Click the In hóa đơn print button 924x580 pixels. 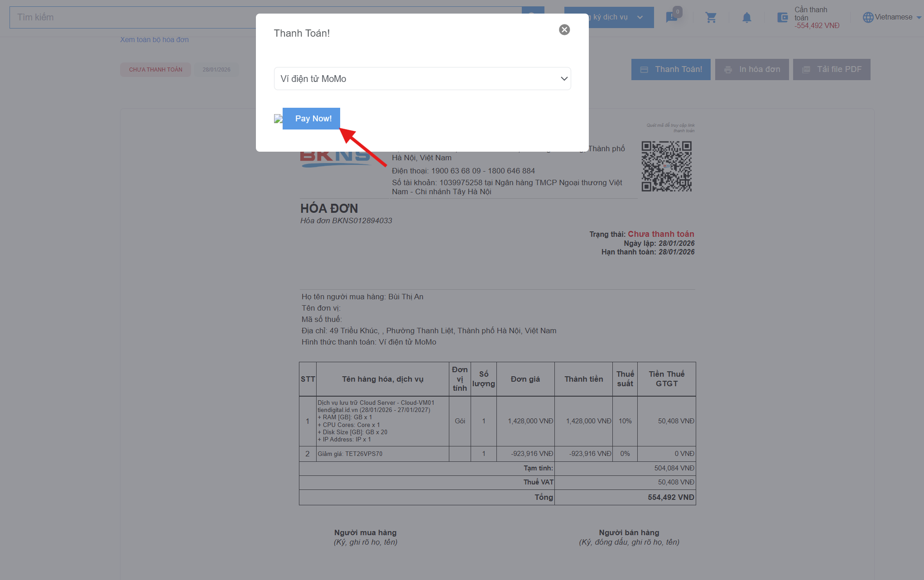click(751, 69)
